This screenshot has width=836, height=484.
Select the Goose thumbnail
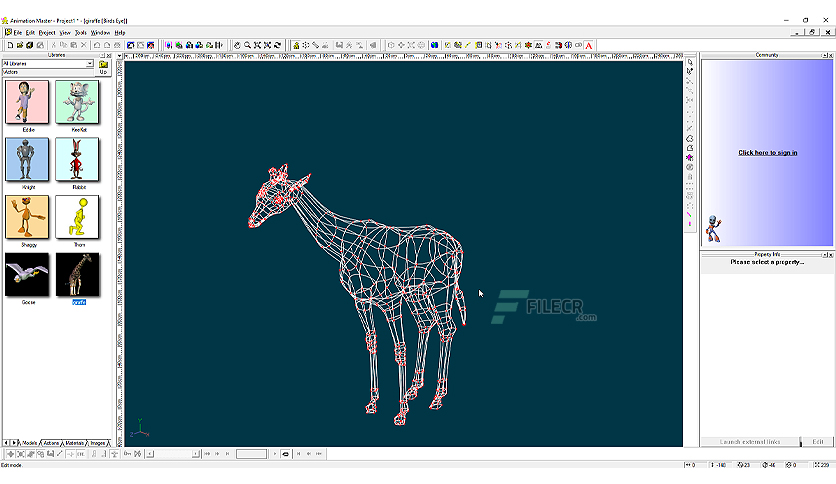point(27,275)
